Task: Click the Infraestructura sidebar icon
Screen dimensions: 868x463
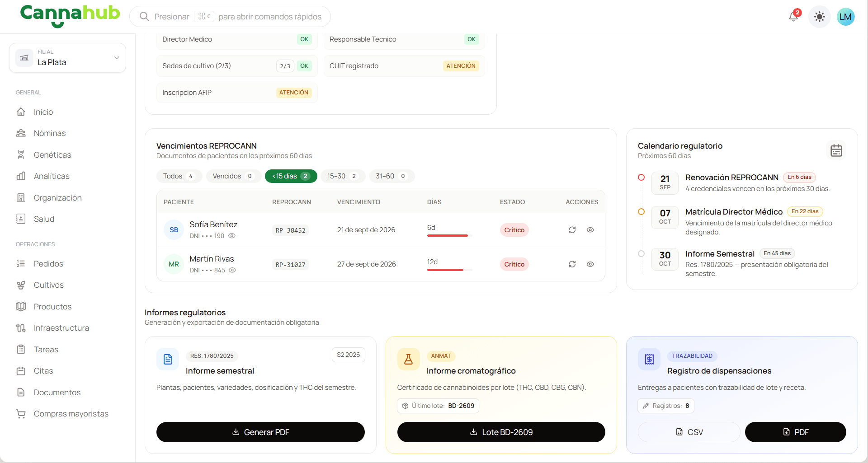Action: 21,328
